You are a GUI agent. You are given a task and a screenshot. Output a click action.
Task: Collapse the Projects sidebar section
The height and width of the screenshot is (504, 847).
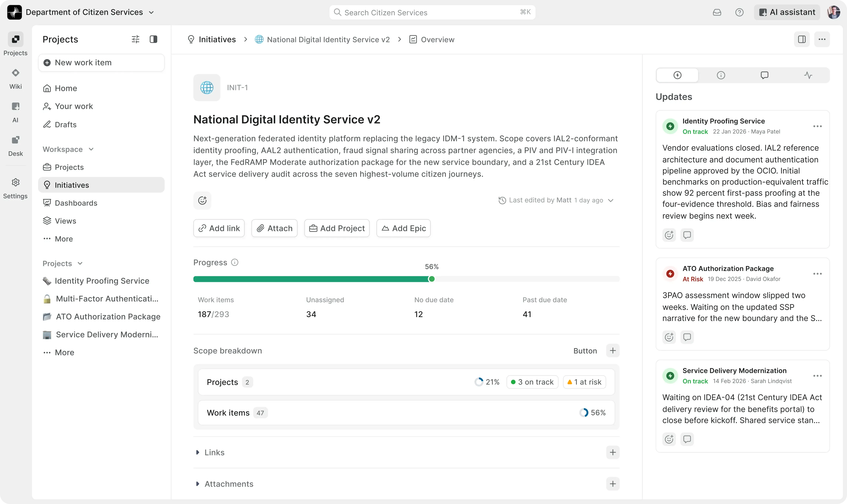coord(63,263)
